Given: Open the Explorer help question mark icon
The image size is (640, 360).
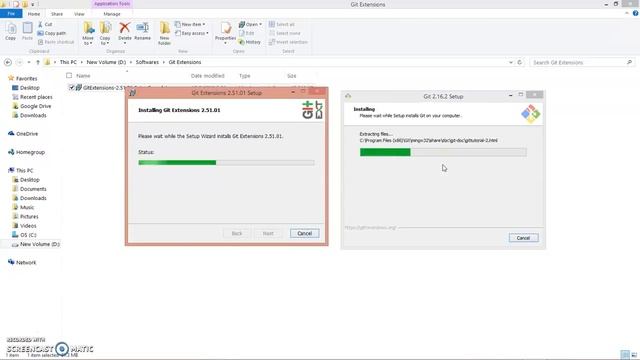Looking at the screenshot, I should [x=635, y=13].
